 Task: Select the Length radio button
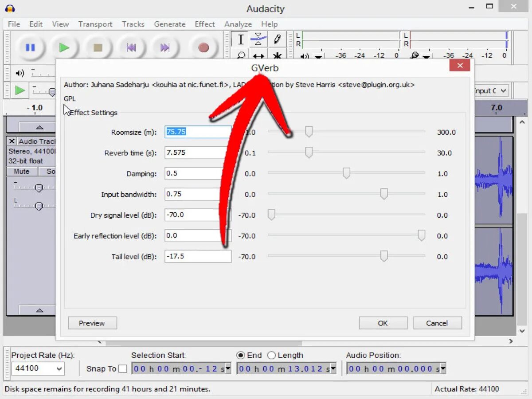coord(271,355)
